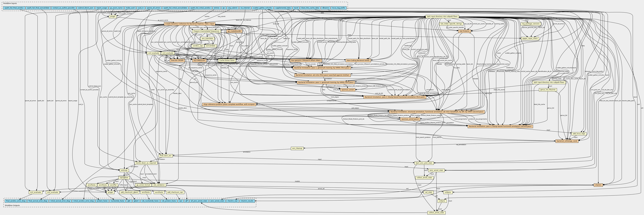Screen dimensions: 644x215
Task: Select the add_checksum_gbent step
Action: pyautogui.click(x=129, y=192)
